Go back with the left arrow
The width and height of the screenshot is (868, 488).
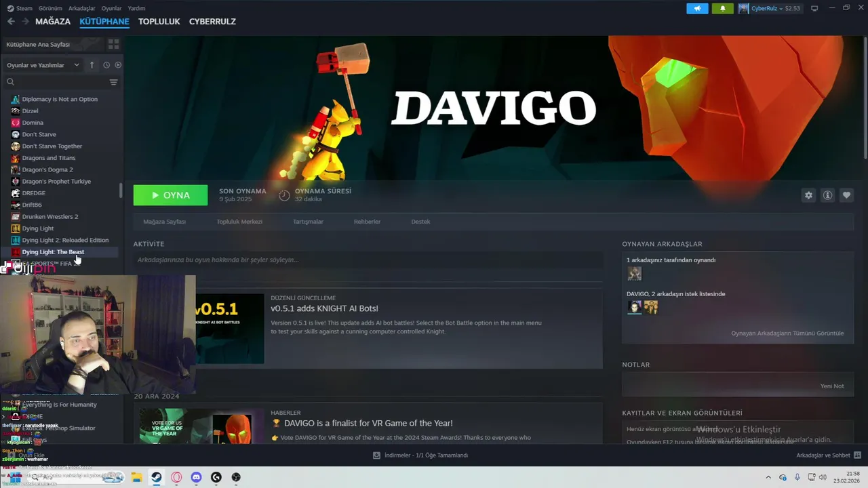(x=11, y=22)
